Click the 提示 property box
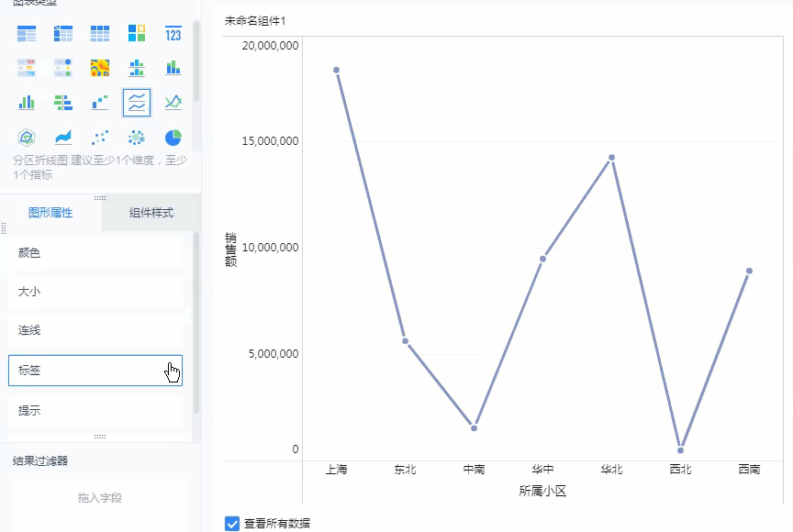Viewport: 793px width, 532px height. (95, 411)
